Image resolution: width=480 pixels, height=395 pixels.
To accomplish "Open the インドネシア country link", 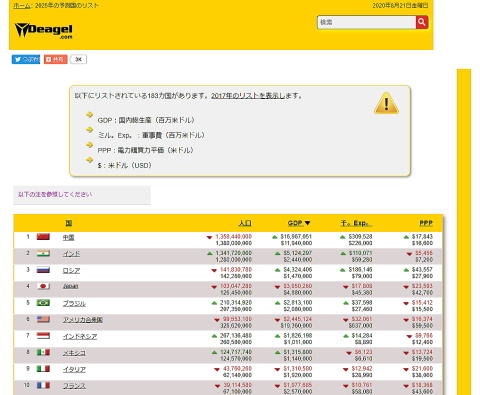I will (80, 336).
